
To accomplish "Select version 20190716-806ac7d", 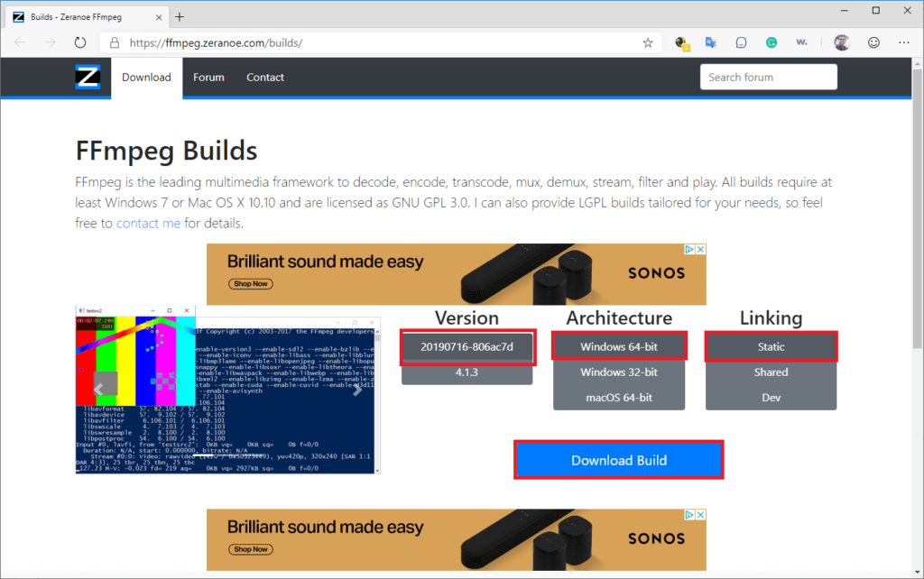I will [x=467, y=347].
